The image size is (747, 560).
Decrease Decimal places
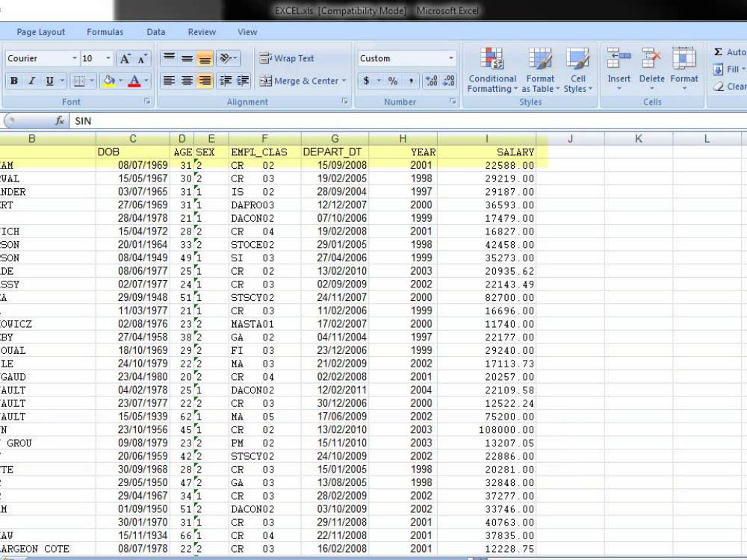[x=449, y=81]
